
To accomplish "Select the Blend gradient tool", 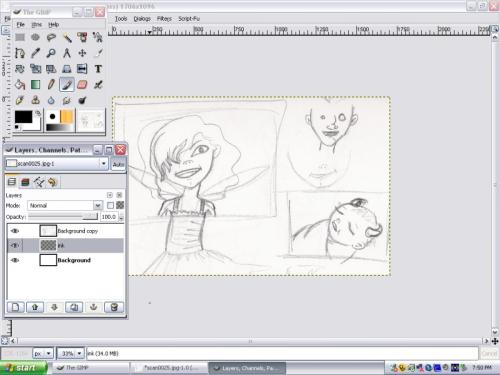I will [x=35, y=85].
